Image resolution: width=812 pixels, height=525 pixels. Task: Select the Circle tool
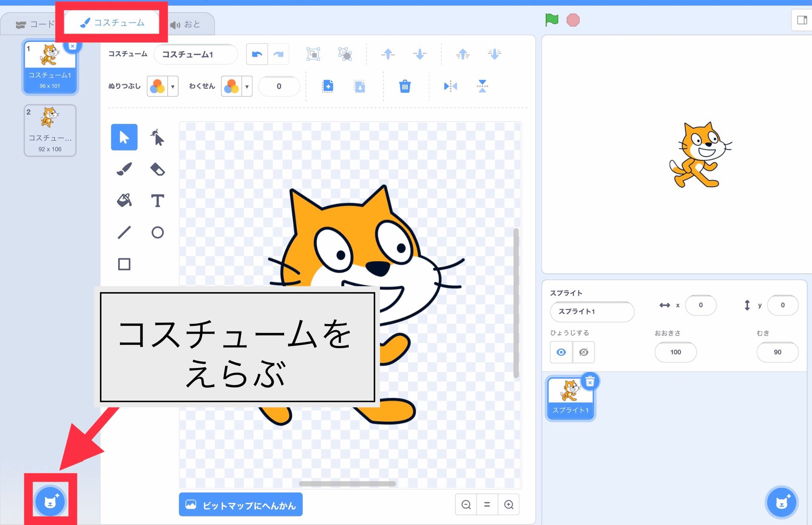pyautogui.click(x=158, y=232)
